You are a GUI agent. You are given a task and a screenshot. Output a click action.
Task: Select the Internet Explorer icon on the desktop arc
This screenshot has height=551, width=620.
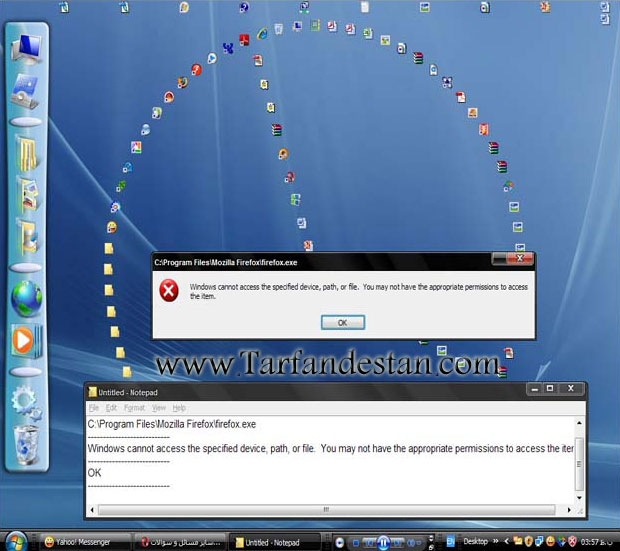click(x=262, y=34)
